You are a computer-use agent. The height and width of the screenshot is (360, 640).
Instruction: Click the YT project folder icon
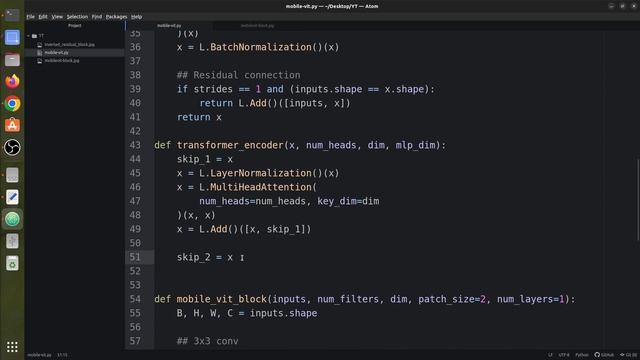pyautogui.click(x=34, y=36)
